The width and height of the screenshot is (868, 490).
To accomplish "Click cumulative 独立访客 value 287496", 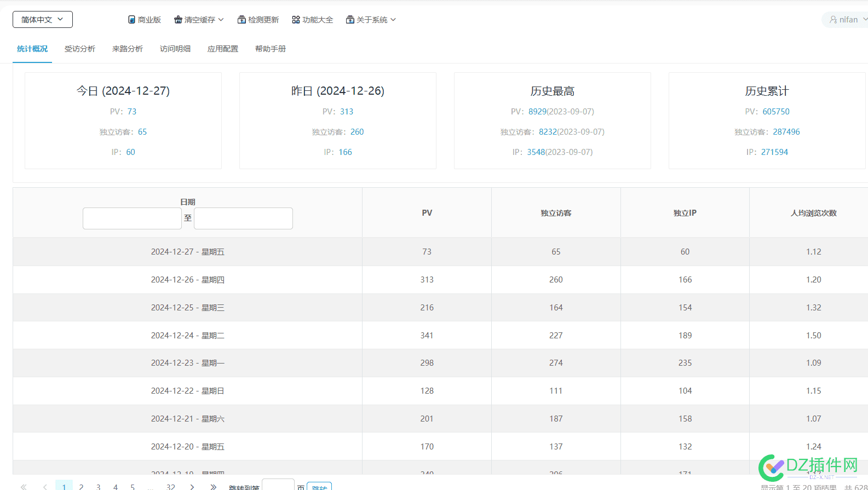I will click(786, 132).
